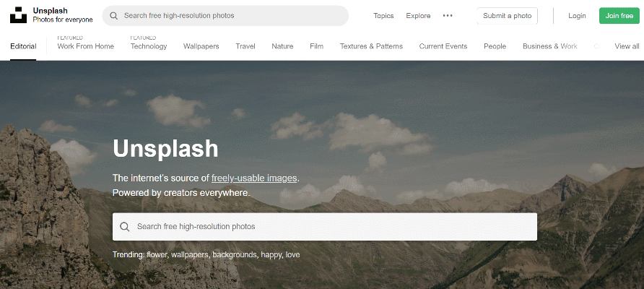644x289 pixels.
Task: Click the Login link
Action: point(577,16)
